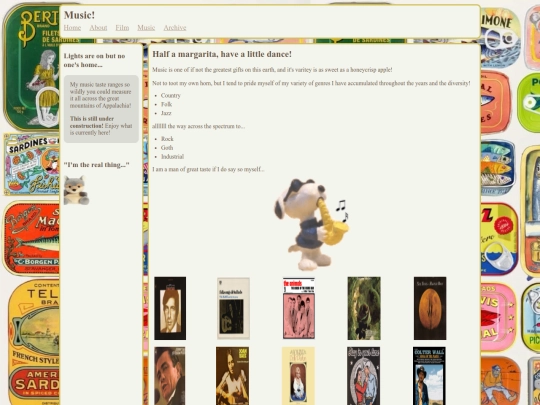Open the green forest album cover
The image size is (540, 405).
pyautogui.click(x=364, y=308)
